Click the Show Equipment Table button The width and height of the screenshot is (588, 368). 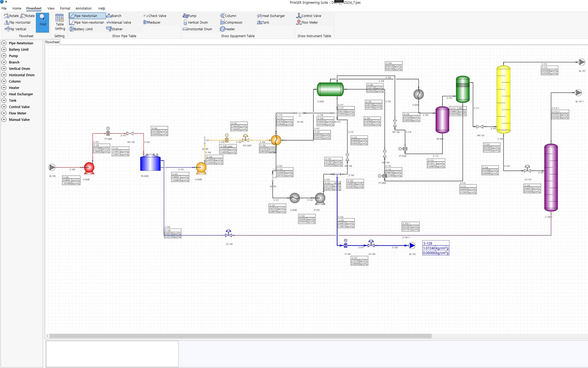238,36
